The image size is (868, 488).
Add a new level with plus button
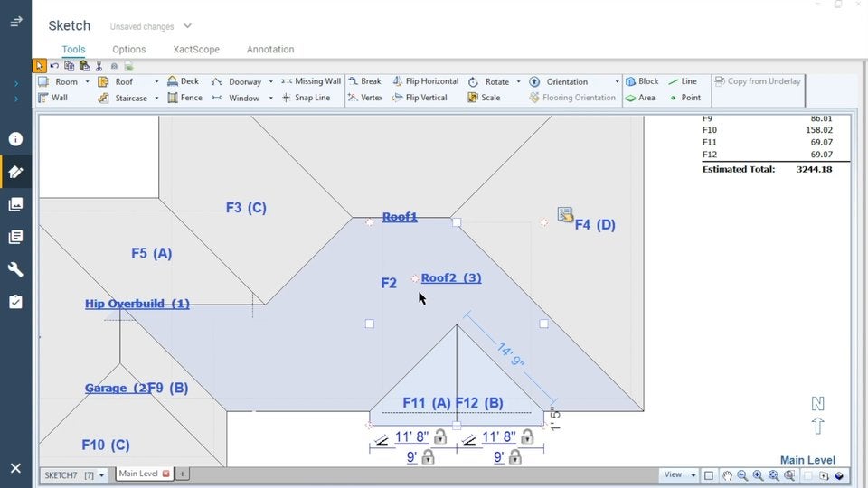(x=182, y=474)
